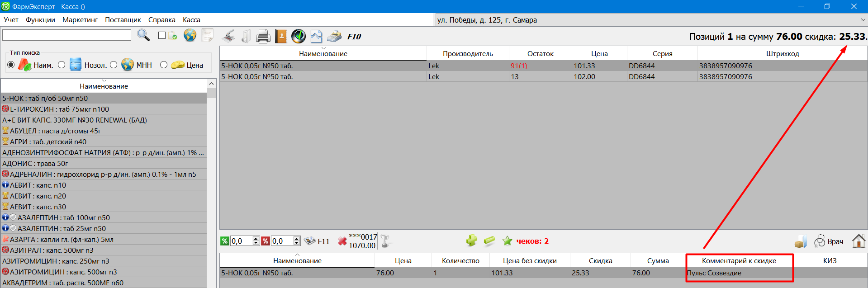Select the МНН search type radio button
This screenshot has height=288, width=868.
click(x=114, y=65)
